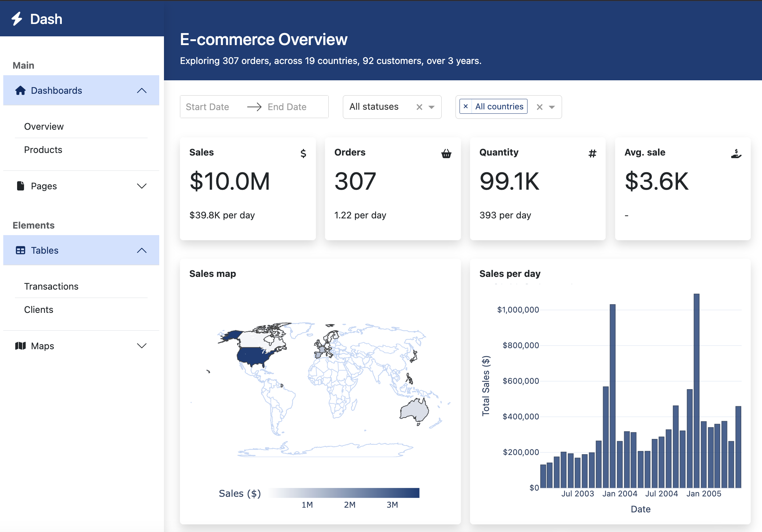The height and width of the screenshot is (532, 762).
Task: Select the Dashboards home icon
Action: coord(20,90)
